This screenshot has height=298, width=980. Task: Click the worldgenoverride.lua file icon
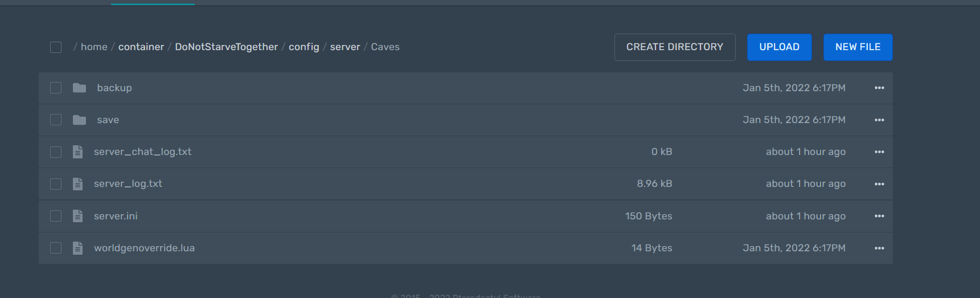[x=78, y=248]
